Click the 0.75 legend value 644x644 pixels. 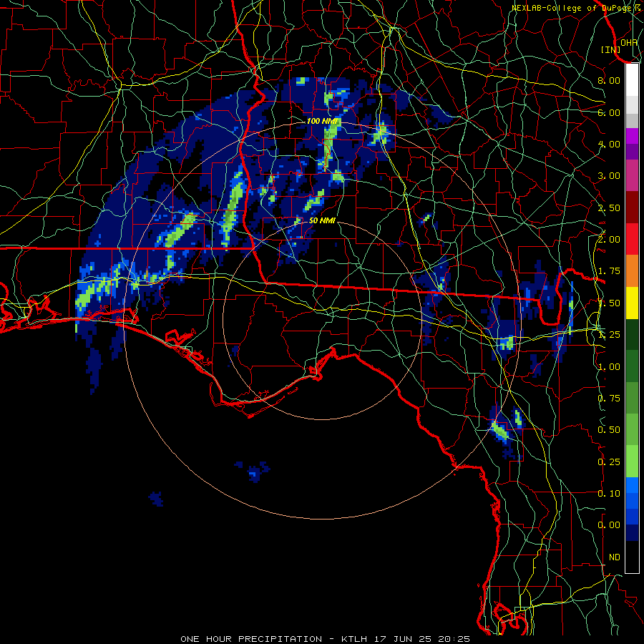tap(609, 399)
